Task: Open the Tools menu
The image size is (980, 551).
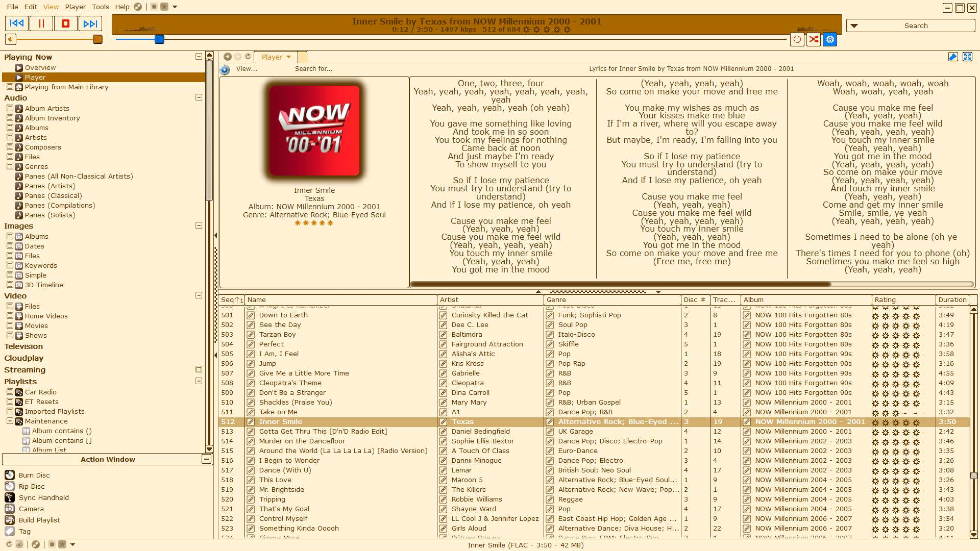Action: pyautogui.click(x=101, y=7)
